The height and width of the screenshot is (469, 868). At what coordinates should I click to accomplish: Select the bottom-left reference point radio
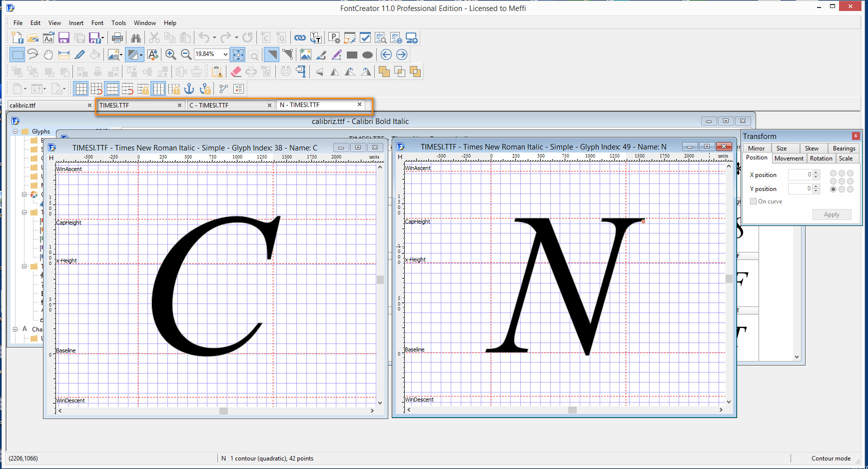coord(833,189)
